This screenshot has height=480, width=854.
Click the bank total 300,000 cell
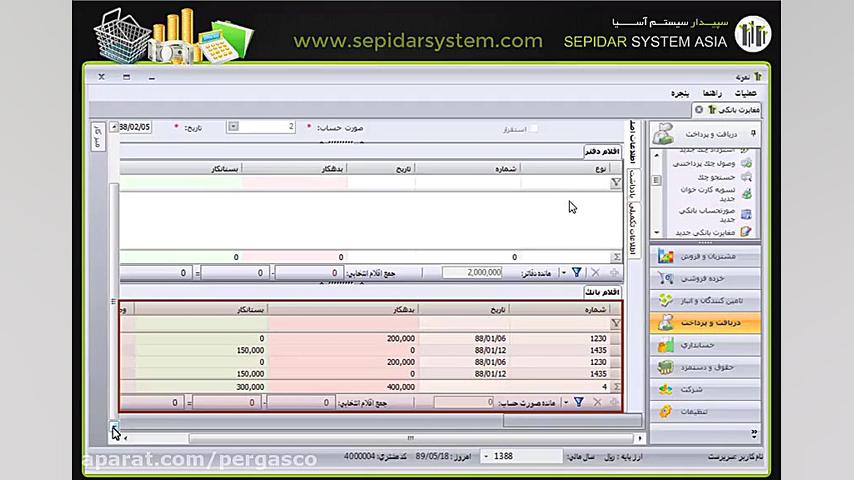[x=199, y=387]
